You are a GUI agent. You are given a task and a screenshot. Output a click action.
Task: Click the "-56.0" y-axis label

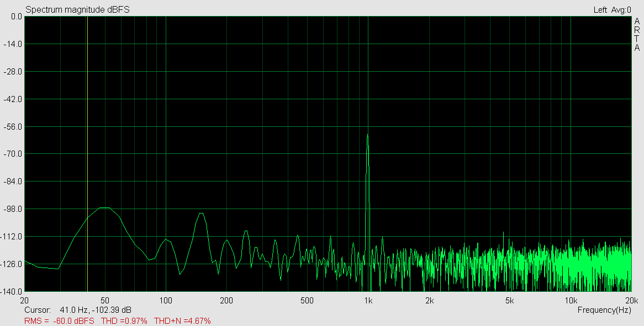[13, 127]
